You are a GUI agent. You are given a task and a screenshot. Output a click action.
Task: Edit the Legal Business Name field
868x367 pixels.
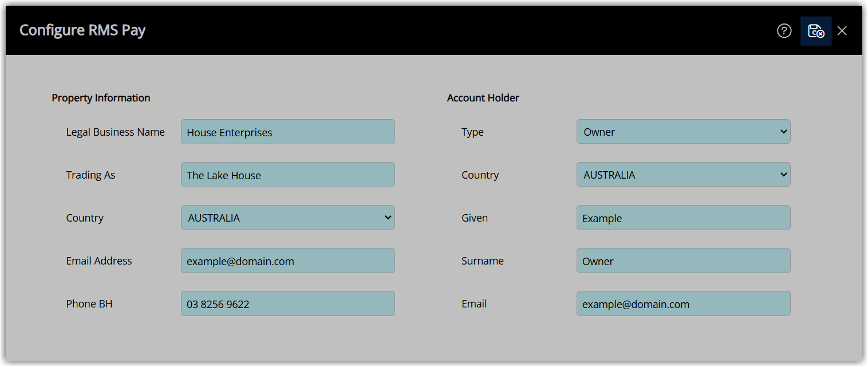(x=288, y=132)
